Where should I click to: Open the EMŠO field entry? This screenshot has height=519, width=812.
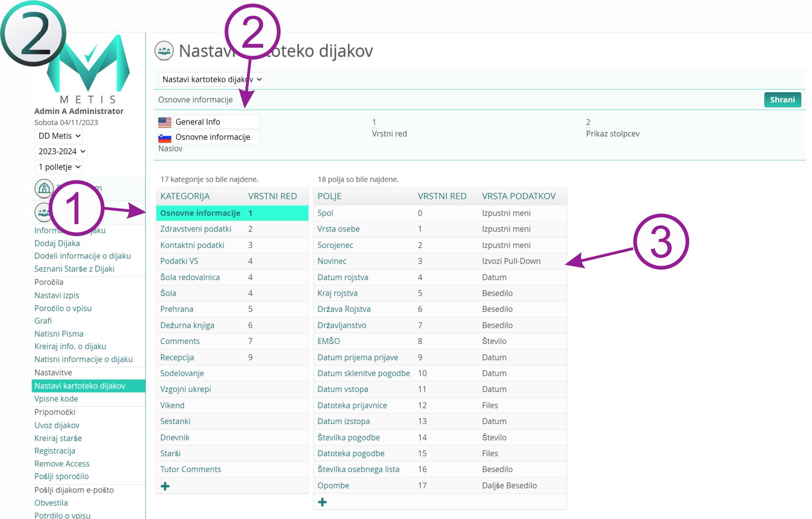tap(329, 341)
